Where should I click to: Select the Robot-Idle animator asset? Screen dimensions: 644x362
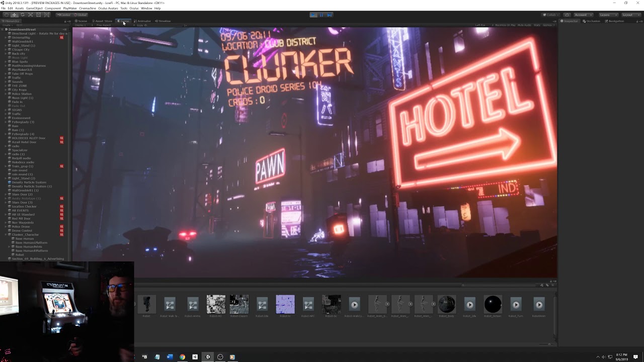click(262, 304)
